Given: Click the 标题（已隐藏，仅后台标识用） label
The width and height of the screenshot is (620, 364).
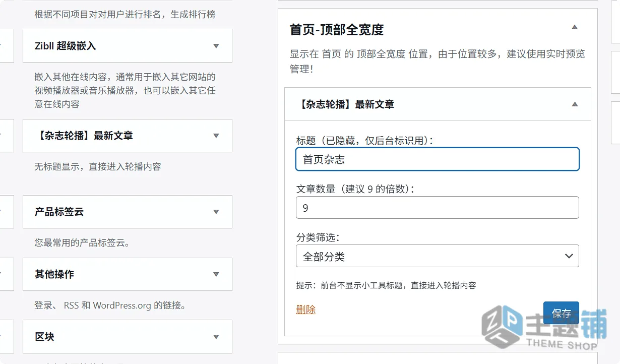Looking at the screenshot, I should pos(365,141).
